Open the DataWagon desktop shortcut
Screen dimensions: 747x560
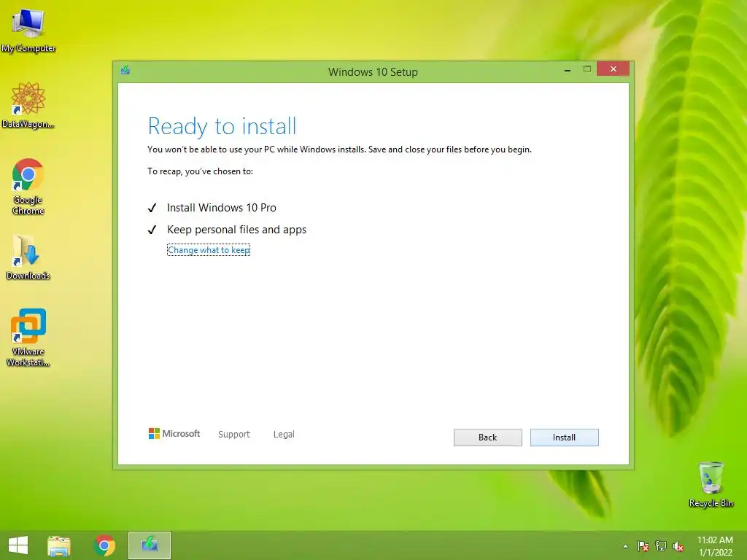click(28, 105)
